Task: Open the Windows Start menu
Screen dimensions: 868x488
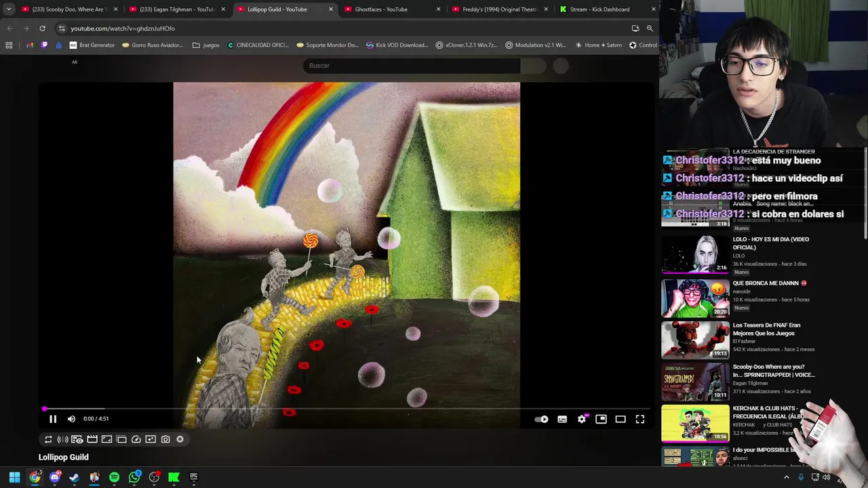Action: click(14, 477)
